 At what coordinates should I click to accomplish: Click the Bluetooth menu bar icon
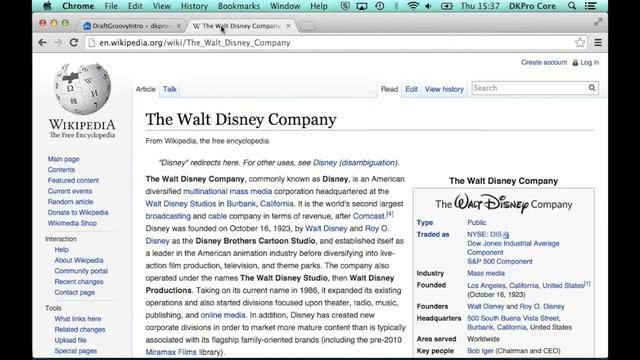(x=396, y=6)
